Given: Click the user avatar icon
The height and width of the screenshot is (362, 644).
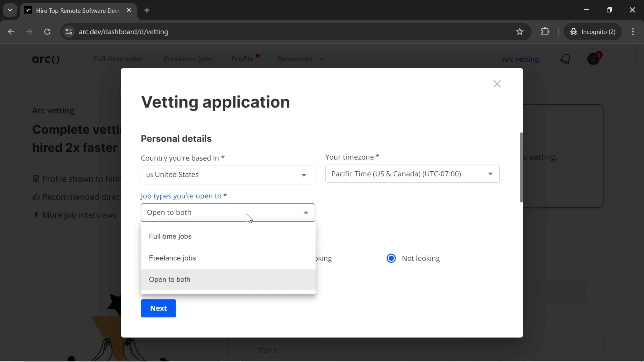Looking at the screenshot, I should coord(594,59).
